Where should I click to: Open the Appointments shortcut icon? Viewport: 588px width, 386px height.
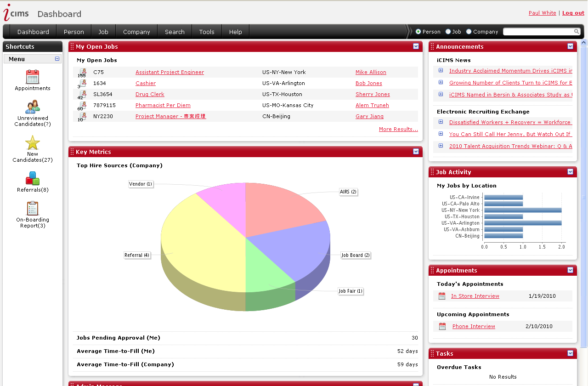pyautogui.click(x=33, y=77)
